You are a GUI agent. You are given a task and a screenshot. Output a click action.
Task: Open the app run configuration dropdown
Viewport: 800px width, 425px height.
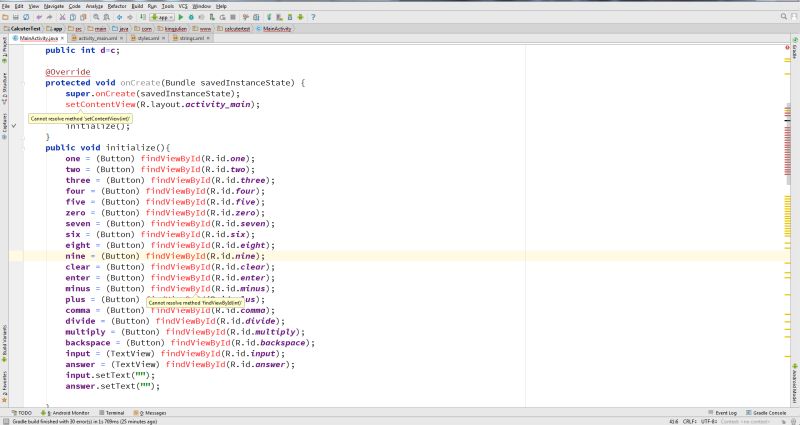point(162,17)
